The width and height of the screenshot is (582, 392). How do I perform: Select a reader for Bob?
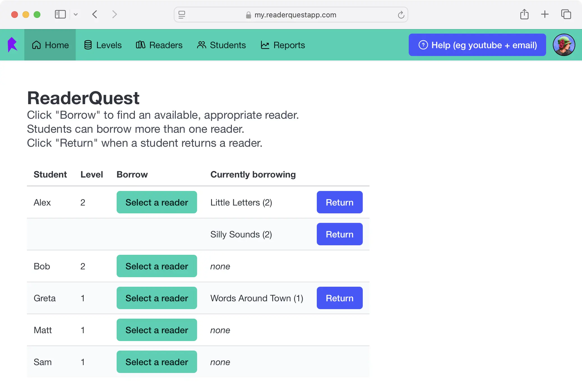[x=157, y=266]
